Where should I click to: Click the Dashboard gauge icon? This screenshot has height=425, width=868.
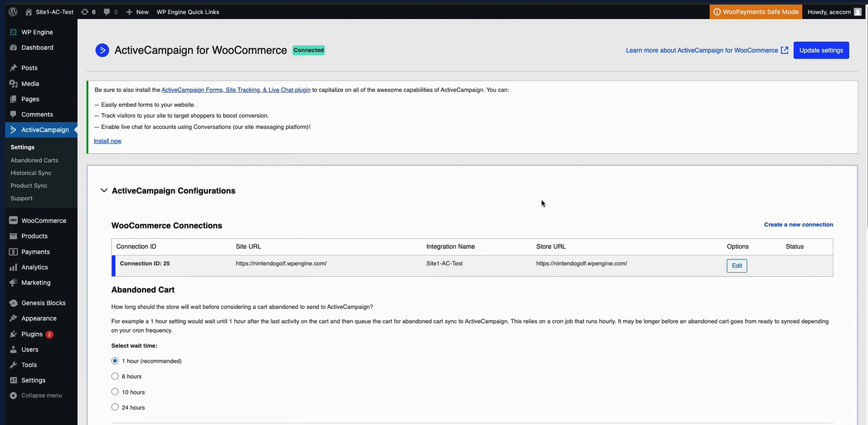pyautogui.click(x=13, y=47)
